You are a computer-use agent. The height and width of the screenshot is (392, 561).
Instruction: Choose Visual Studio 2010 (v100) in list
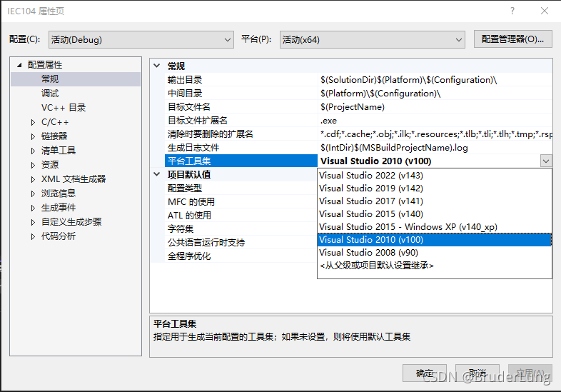point(435,240)
